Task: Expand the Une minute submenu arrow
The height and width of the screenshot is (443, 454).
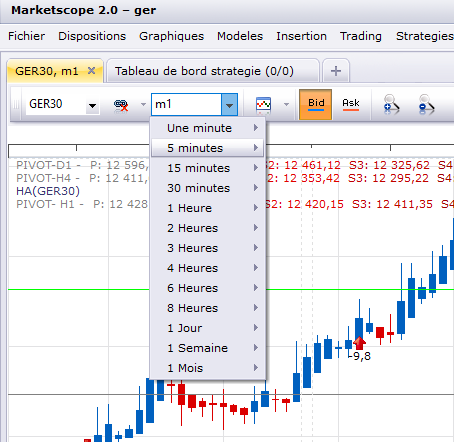Action: pos(256,128)
